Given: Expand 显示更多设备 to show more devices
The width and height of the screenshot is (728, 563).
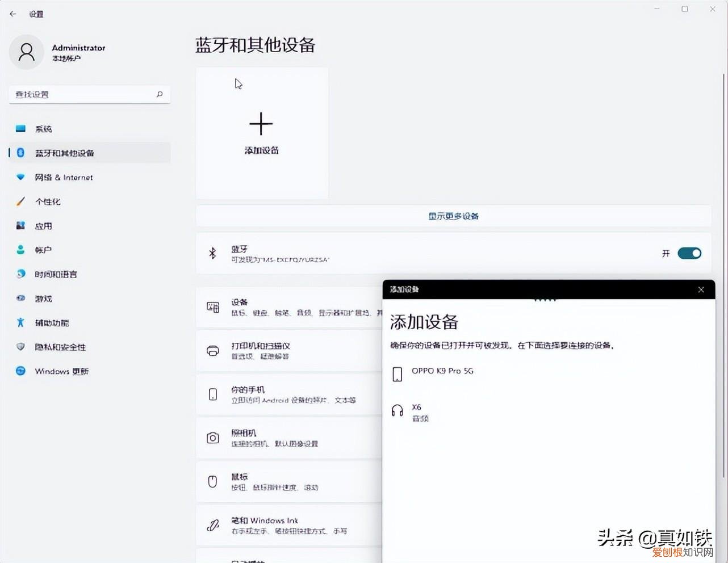Looking at the screenshot, I should (x=453, y=216).
